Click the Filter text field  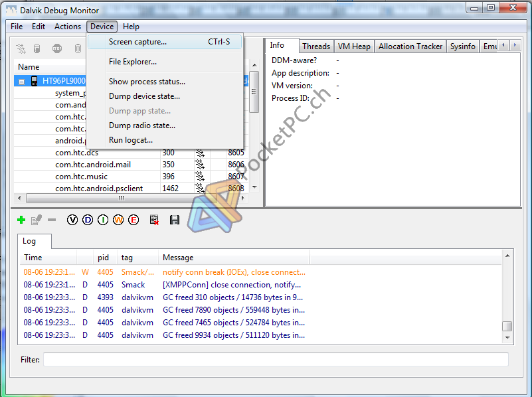[x=276, y=359]
